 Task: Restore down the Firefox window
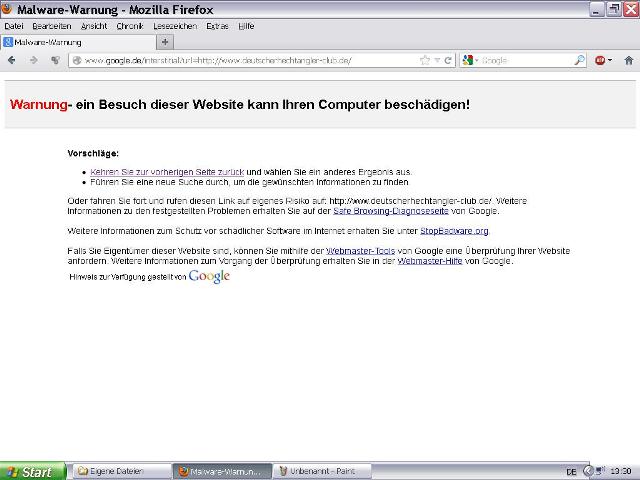(613, 9)
